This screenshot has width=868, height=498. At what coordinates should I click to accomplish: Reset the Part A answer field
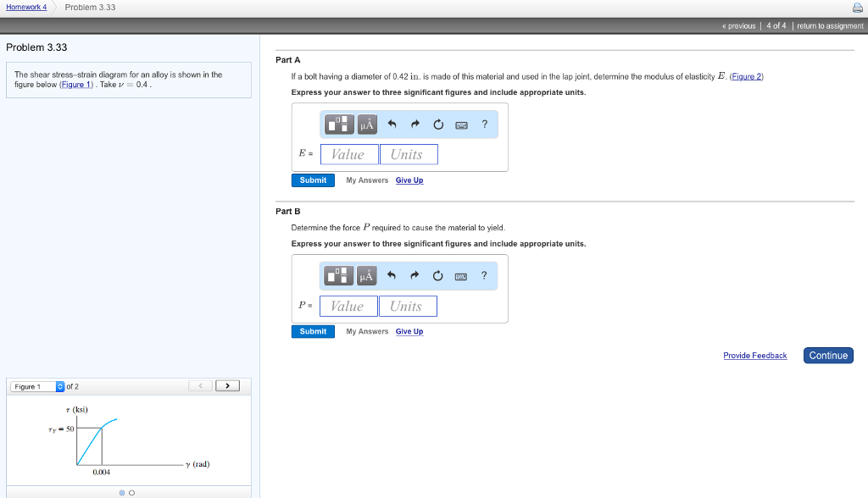click(438, 125)
